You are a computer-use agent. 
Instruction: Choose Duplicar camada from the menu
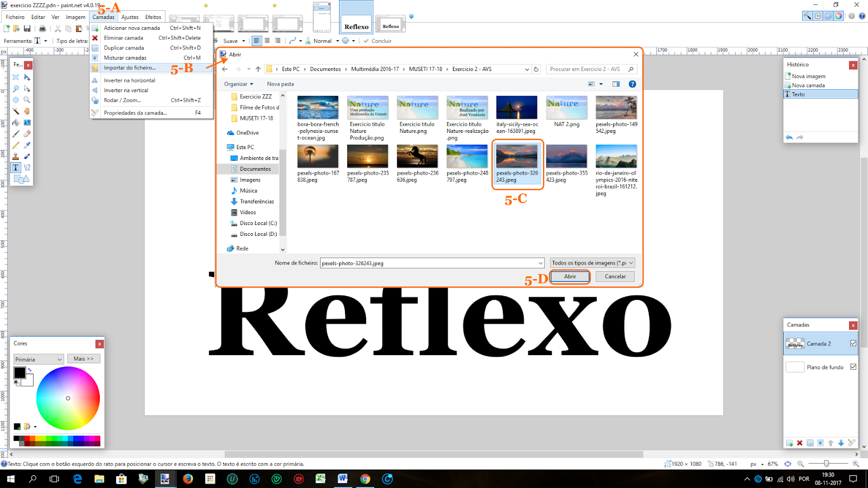(151, 48)
